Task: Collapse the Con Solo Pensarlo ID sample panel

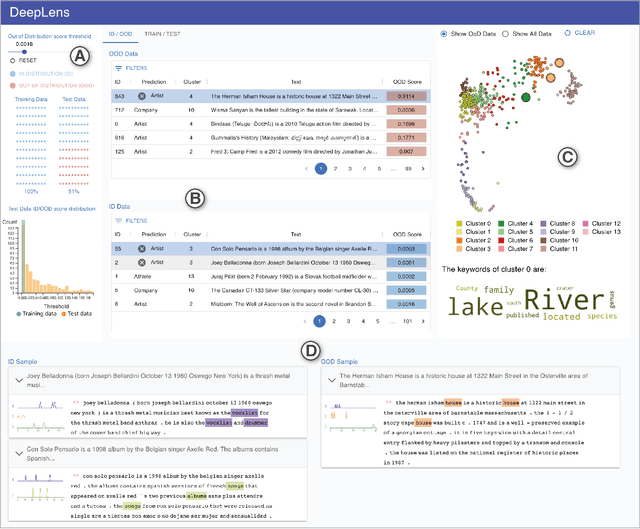Action: (19, 453)
